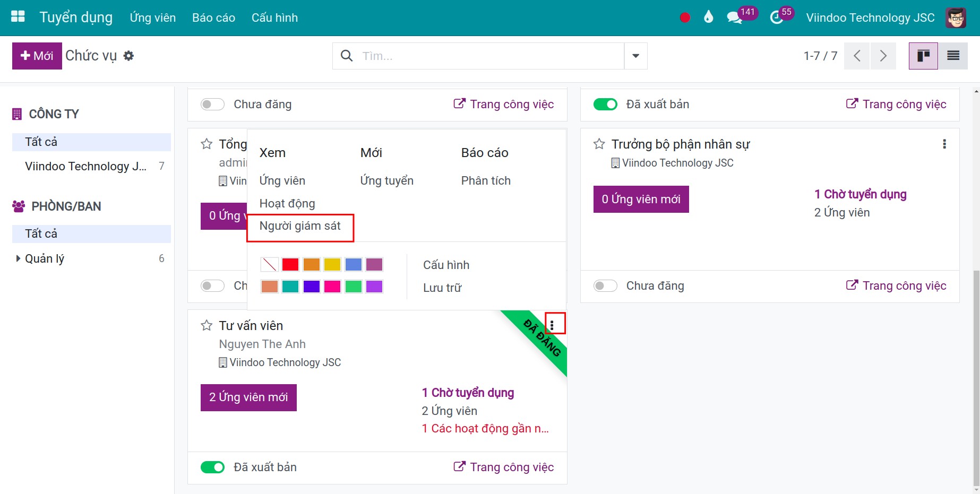
Task: Open 1 Các hoạt động gần link
Action: [x=485, y=428]
